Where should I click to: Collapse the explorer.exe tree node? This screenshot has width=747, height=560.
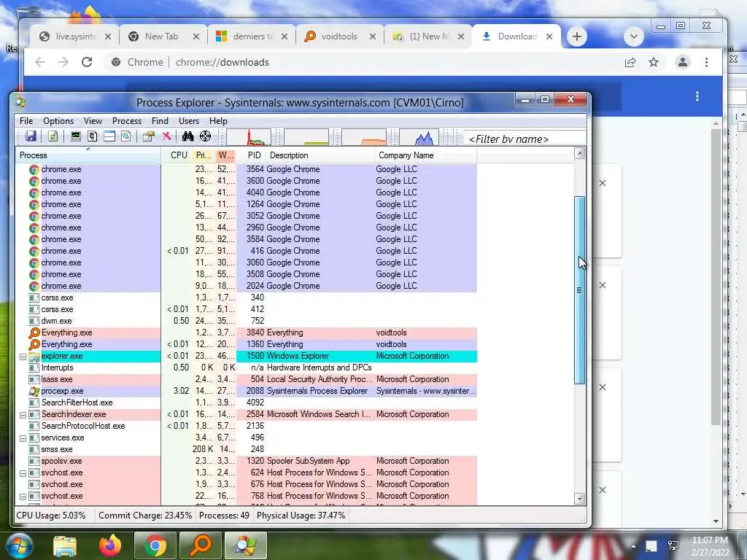point(23,356)
